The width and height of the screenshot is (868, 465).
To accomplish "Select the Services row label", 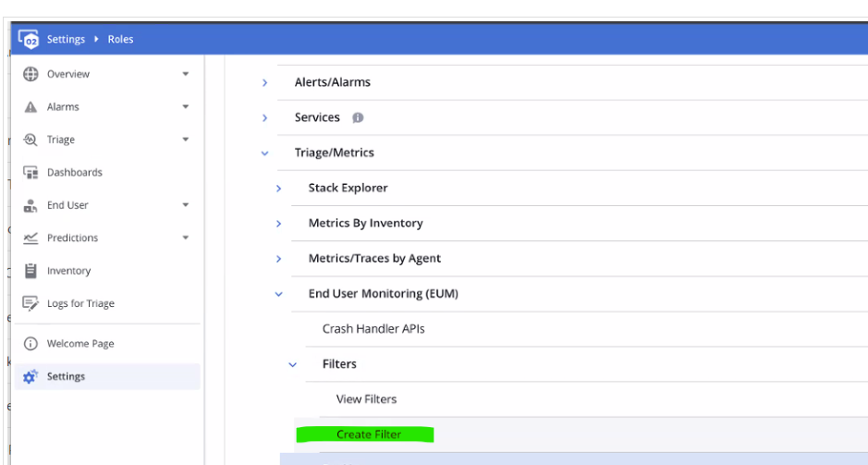I will click(317, 117).
